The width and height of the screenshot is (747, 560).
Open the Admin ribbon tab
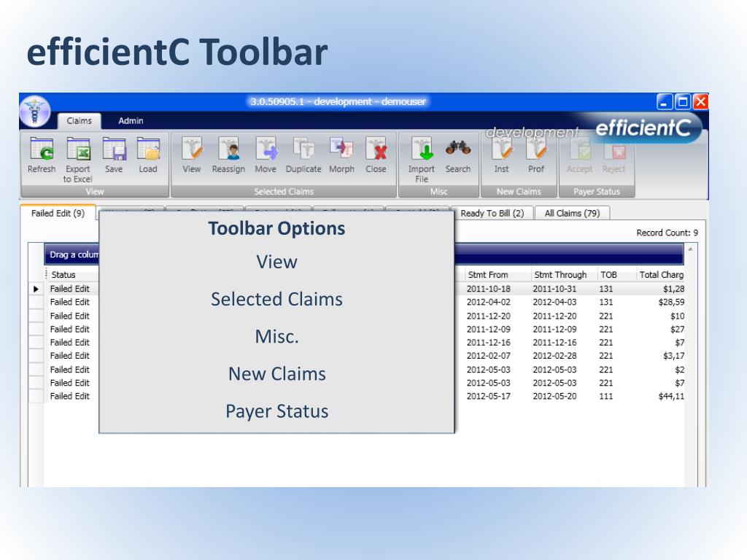point(131,121)
